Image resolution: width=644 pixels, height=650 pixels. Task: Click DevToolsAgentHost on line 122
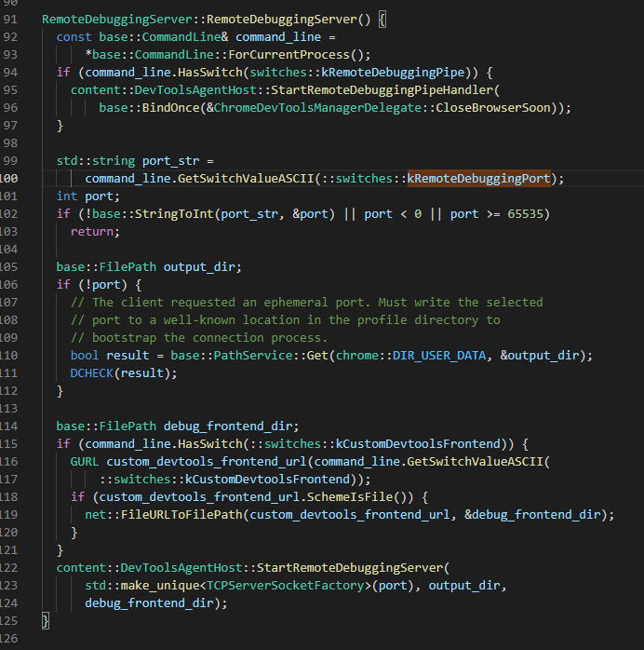pos(181,568)
